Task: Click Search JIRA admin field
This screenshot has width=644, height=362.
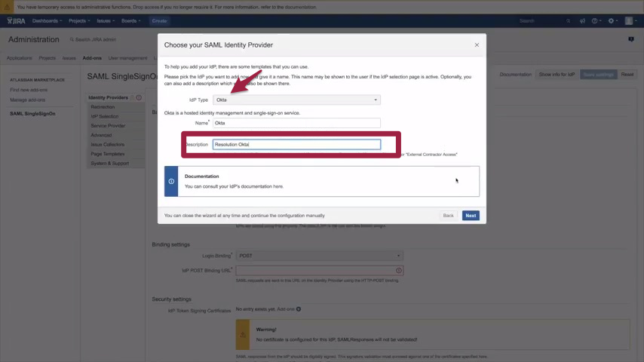Action: click(x=95, y=39)
